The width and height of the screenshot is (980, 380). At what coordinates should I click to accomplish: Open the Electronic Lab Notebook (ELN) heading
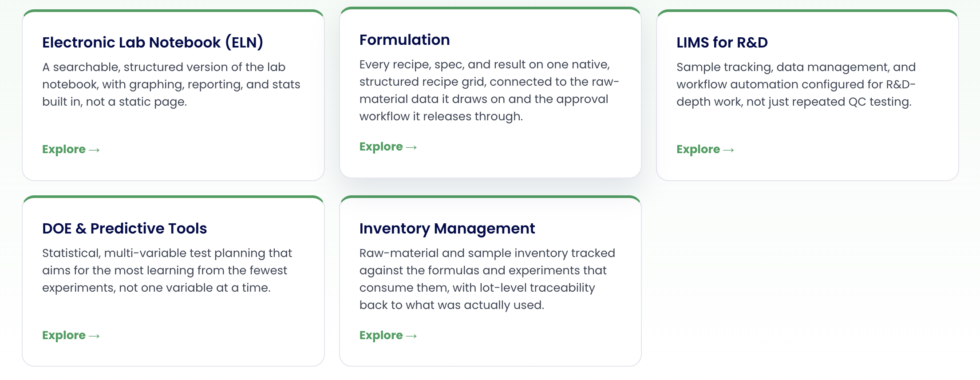pyautogui.click(x=153, y=43)
